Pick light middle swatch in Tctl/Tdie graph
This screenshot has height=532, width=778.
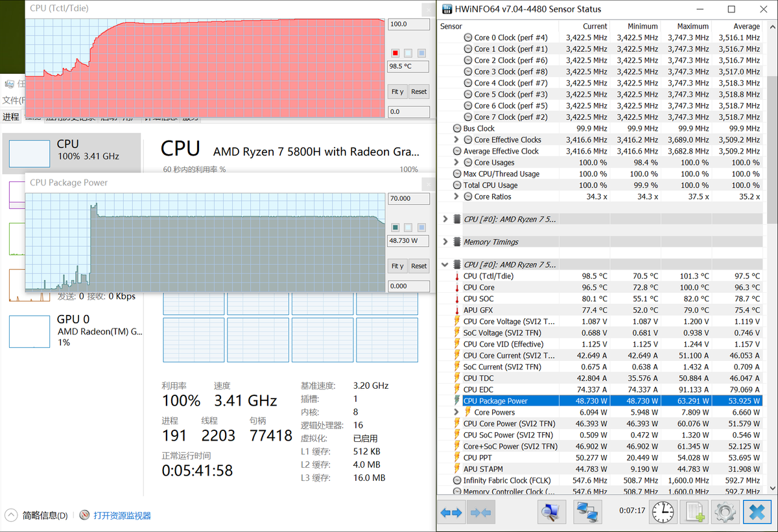408,53
